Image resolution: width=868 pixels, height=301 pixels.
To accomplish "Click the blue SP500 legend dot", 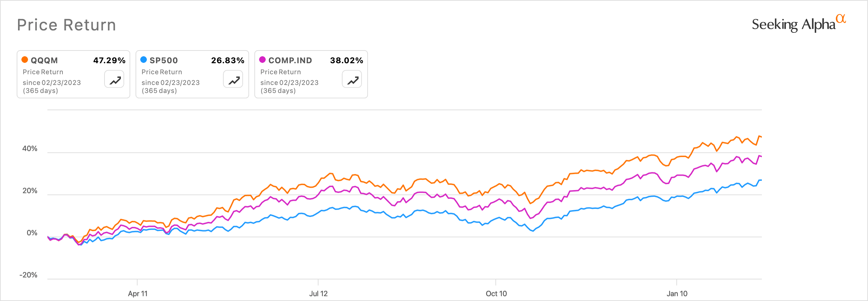I will pyautogui.click(x=144, y=60).
